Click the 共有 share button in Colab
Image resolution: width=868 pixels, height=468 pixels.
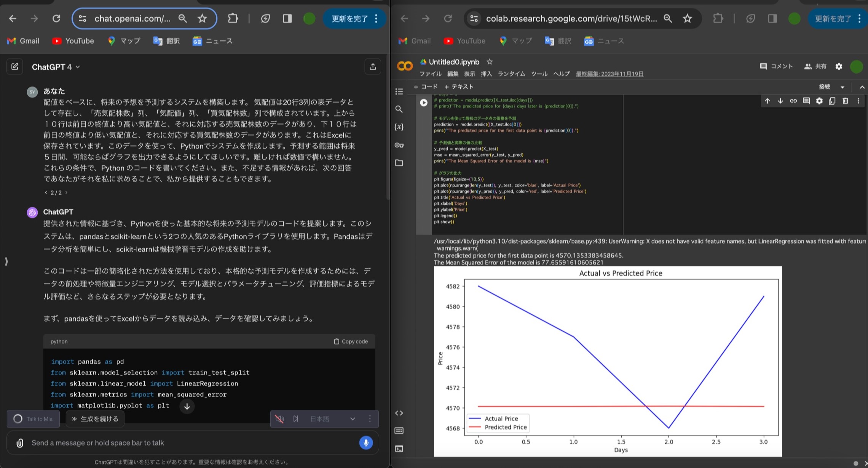pos(815,66)
